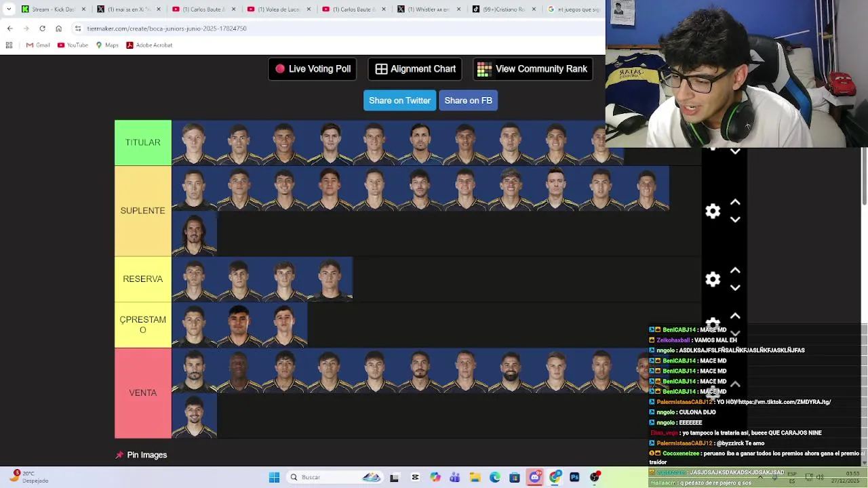
Task: Click the RESERVA tier label
Action: pos(143,279)
